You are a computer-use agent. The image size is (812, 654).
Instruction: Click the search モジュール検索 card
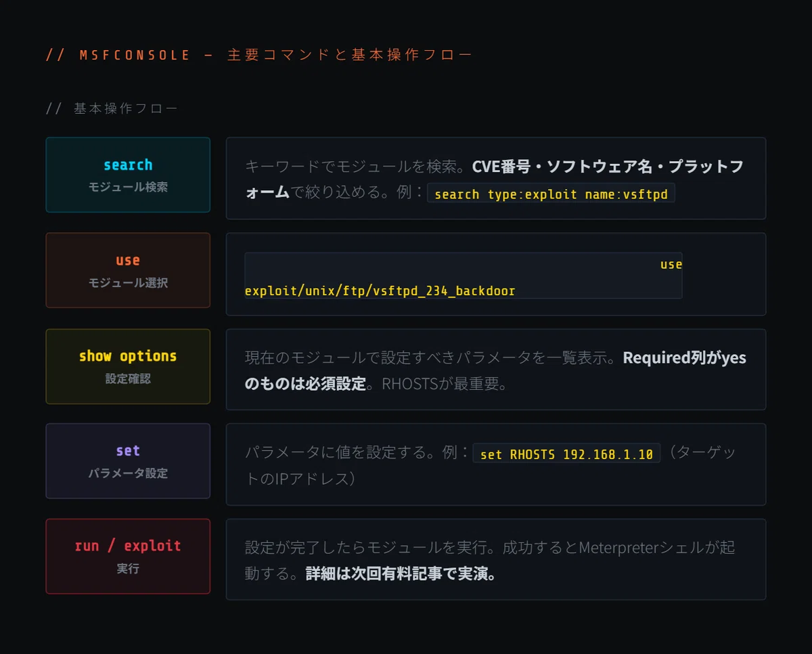pyautogui.click(x=128, y=175)
